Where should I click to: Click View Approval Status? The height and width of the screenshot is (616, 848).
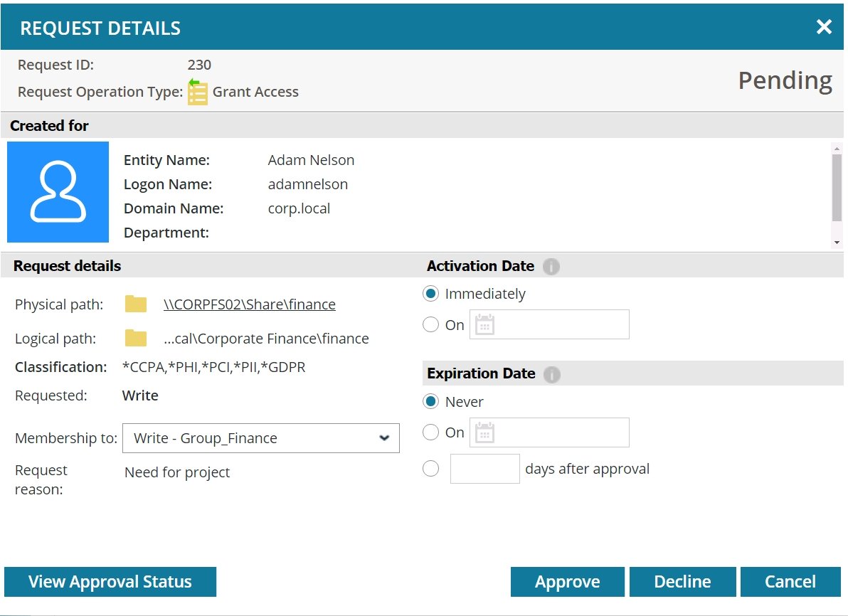pos(110,581)
